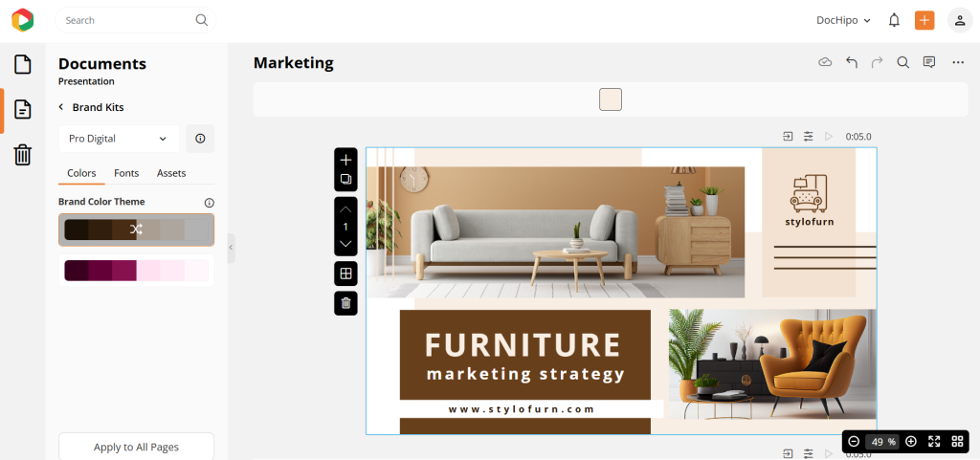
Task: Select the pink brand color theme
Action: [136, 271]
